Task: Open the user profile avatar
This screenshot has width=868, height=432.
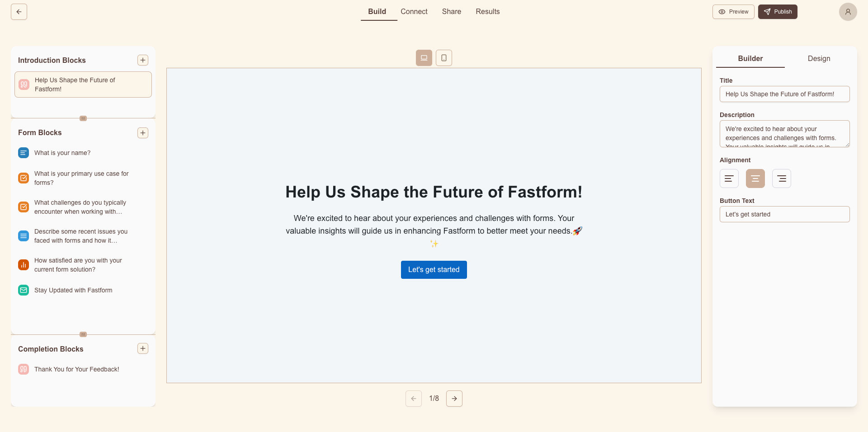Action: [x=848, y=12]
